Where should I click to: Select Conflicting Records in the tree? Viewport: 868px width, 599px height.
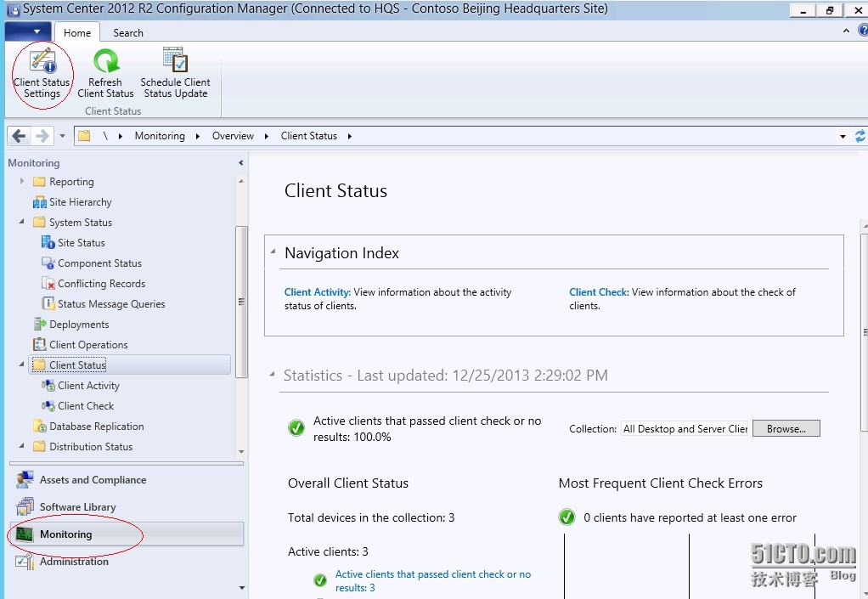(x=101, y=284)
